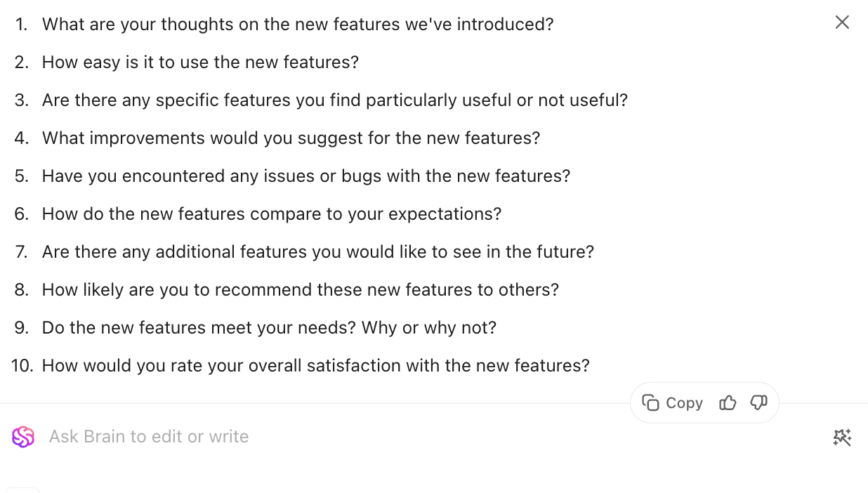
Task: Click question 1 about thoughts on new features
Action: (298, 24)
